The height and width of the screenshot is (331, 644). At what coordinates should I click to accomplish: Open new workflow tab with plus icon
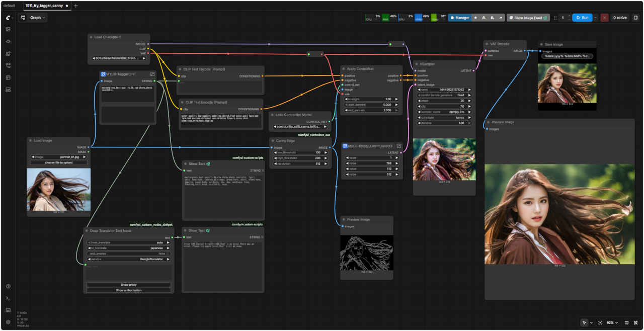[76, 6]
